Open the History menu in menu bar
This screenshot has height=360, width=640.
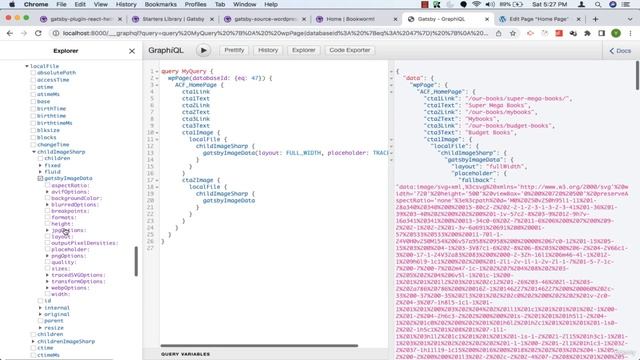coord(126,4)
